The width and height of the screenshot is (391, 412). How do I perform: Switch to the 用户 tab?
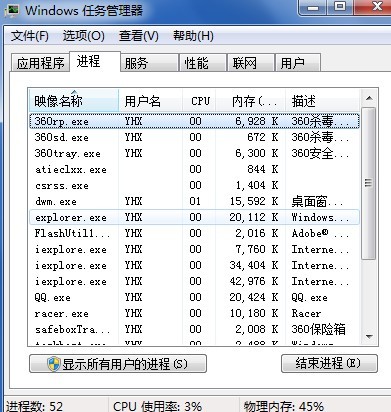tap(298, 63)
